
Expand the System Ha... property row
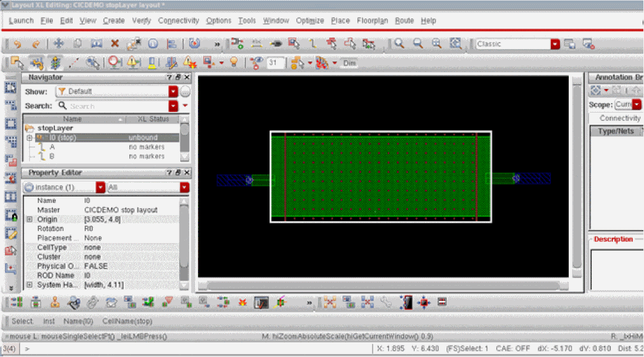tap(29, 285)
